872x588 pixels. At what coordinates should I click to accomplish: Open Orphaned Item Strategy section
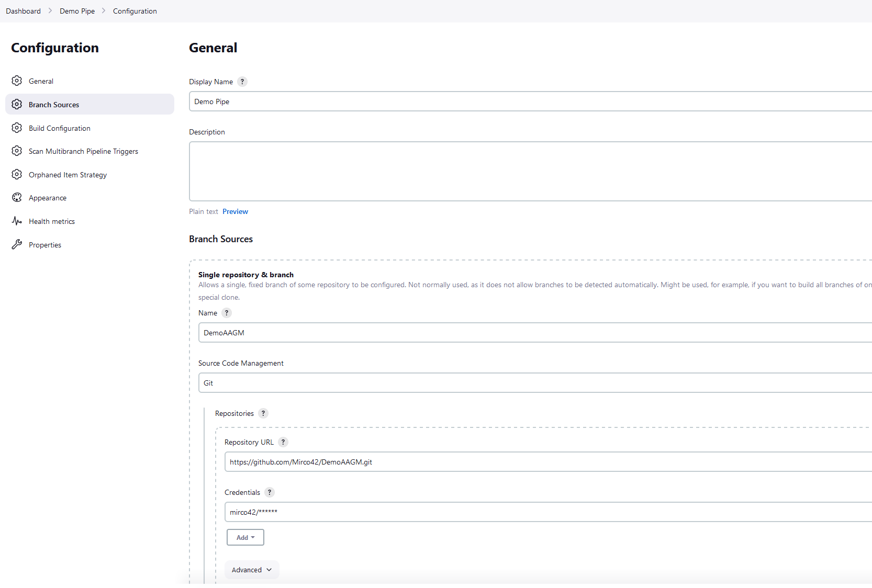coord(90,175)
